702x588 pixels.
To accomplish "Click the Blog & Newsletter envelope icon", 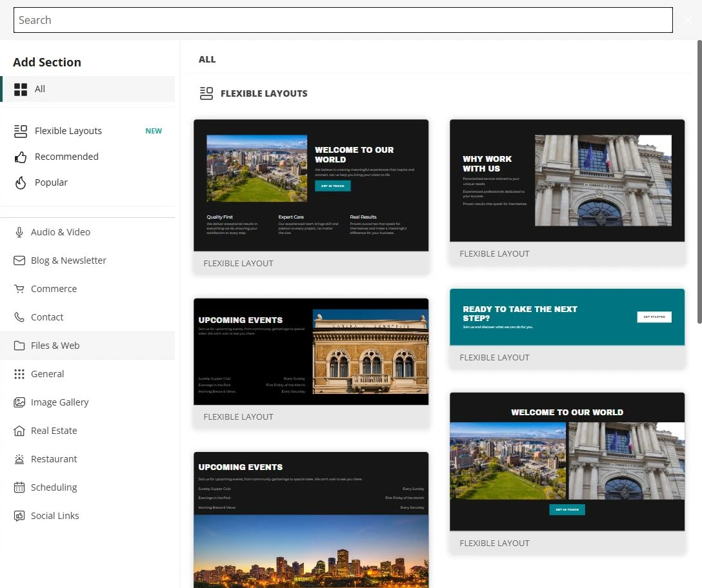I will 19,260.
